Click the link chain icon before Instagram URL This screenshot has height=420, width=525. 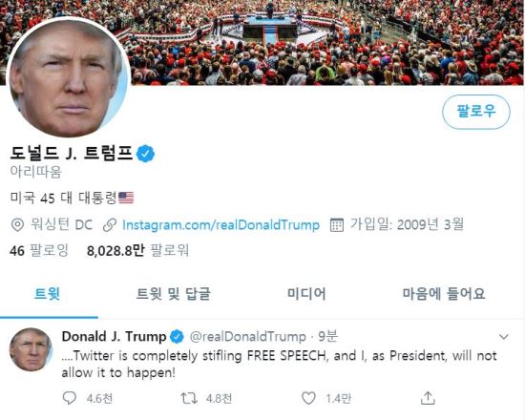tap(110, 225)
